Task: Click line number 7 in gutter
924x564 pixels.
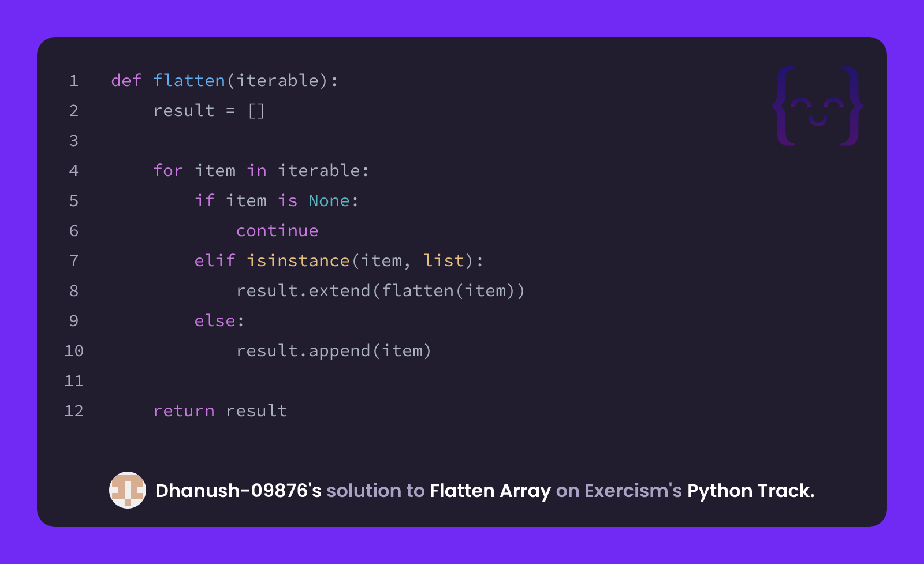Action: (74, 260)
